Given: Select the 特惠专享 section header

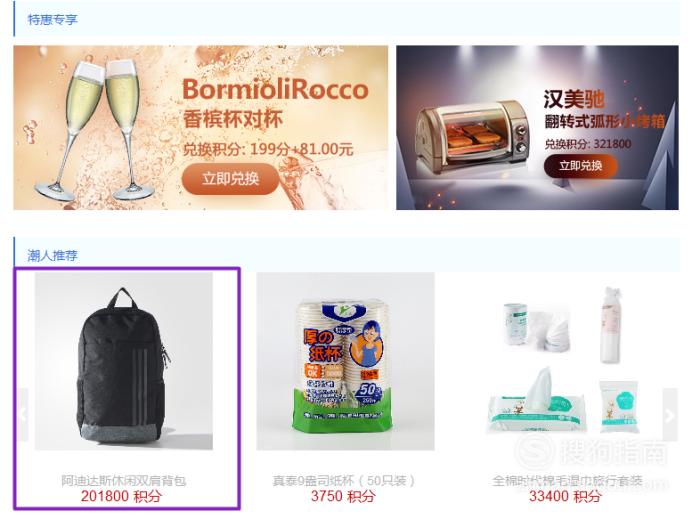Looking at the screenshot, I should [53, 20].
